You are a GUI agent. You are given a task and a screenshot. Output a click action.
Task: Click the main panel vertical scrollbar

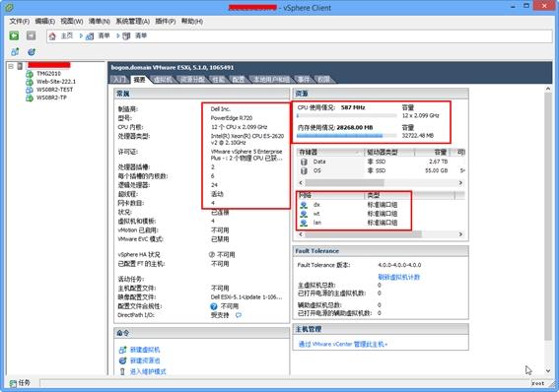click(548, 218)
